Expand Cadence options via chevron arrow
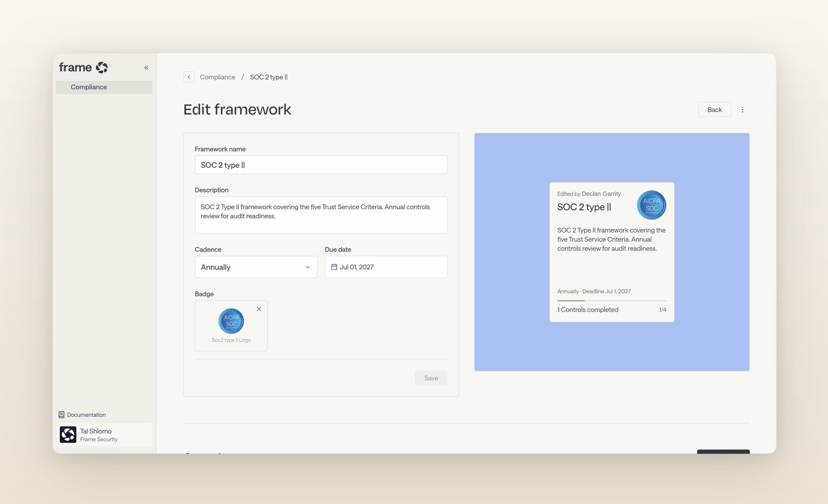 [308, 267]
